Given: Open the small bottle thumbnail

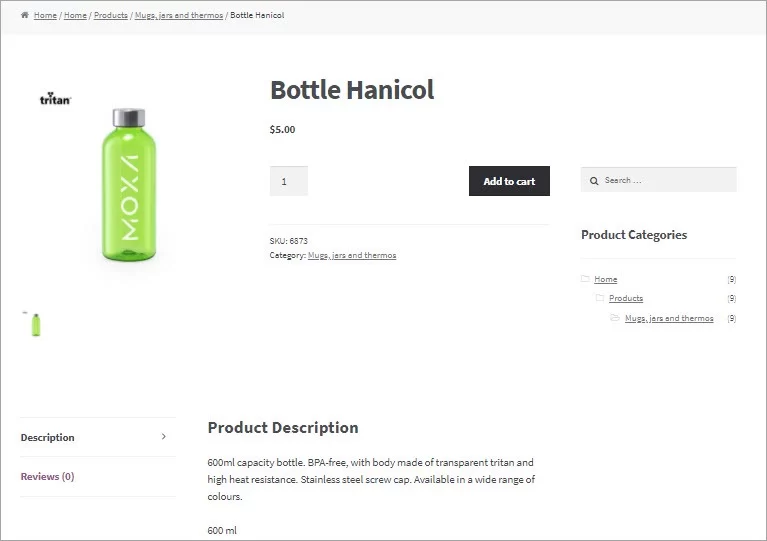Looking at the screenshot, I should click(35, 324).
